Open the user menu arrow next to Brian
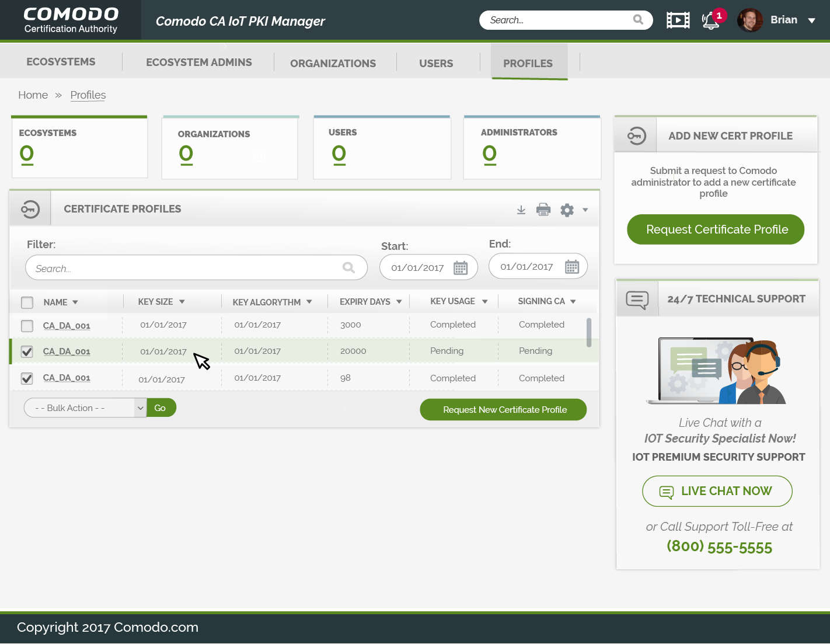830x644 pixels. [x=811, y=20]
